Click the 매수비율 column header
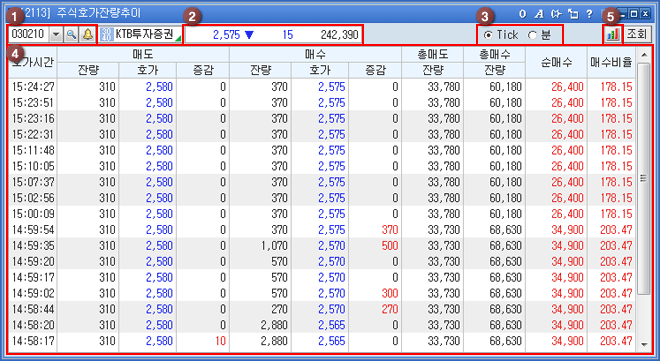The image size is (660, 361). pos(611,62)
